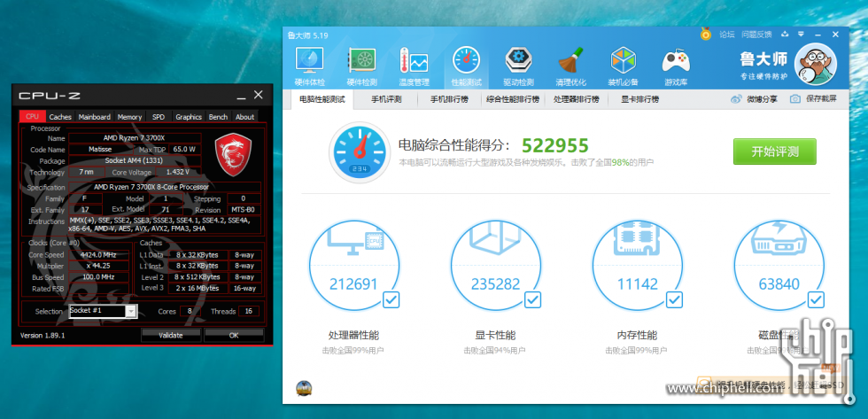
Task: Open the 温度管理 temperature management icon
Action: [x=414, y=66]
